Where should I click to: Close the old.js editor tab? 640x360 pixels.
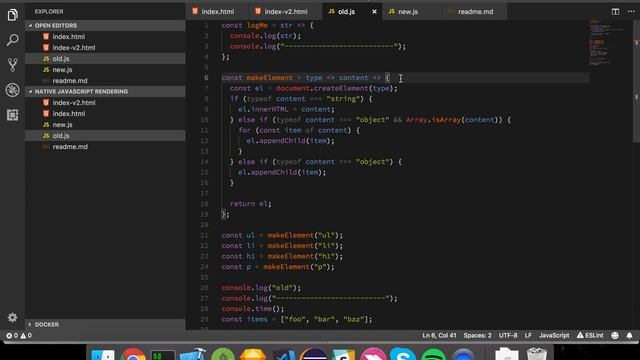click(x=374, y=12)
